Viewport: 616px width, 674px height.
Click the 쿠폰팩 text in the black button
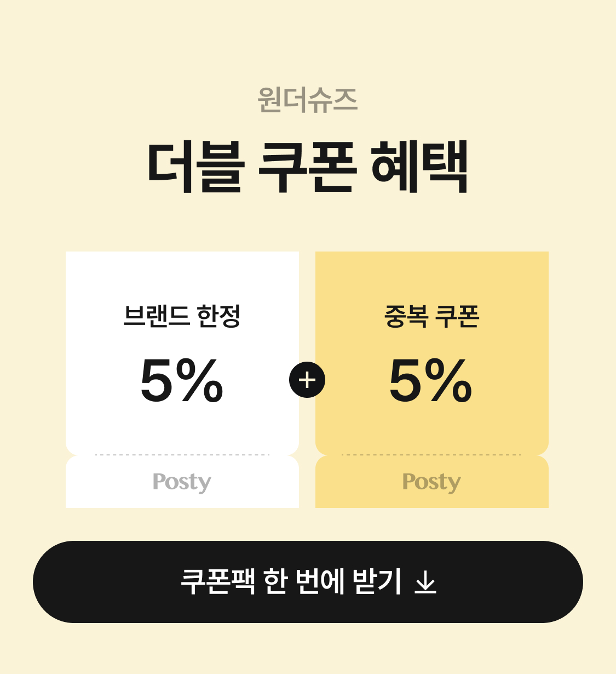pyautogui.click(x=218, y=582)
